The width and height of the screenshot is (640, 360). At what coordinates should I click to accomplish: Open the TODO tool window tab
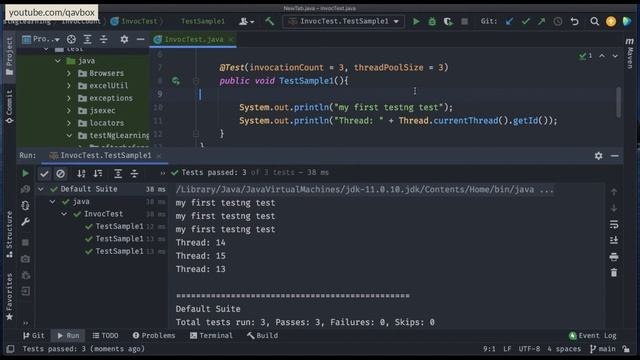105,336
